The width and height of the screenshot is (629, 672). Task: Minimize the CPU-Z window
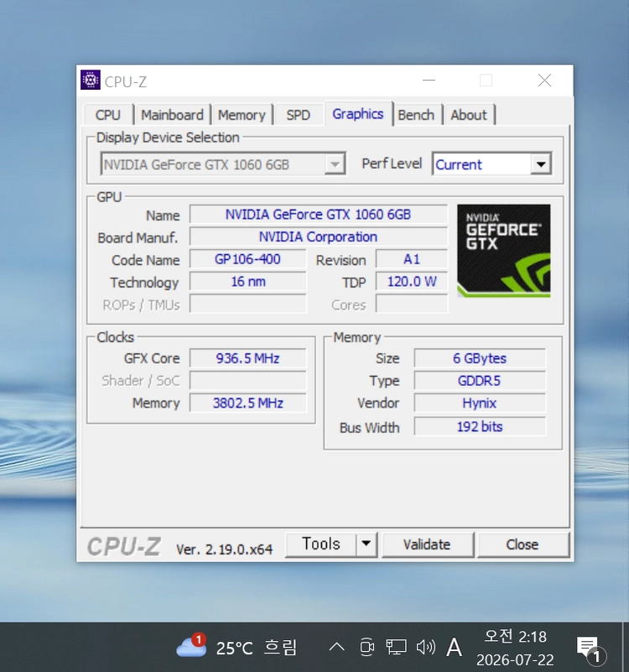click(x=429, y=81)
